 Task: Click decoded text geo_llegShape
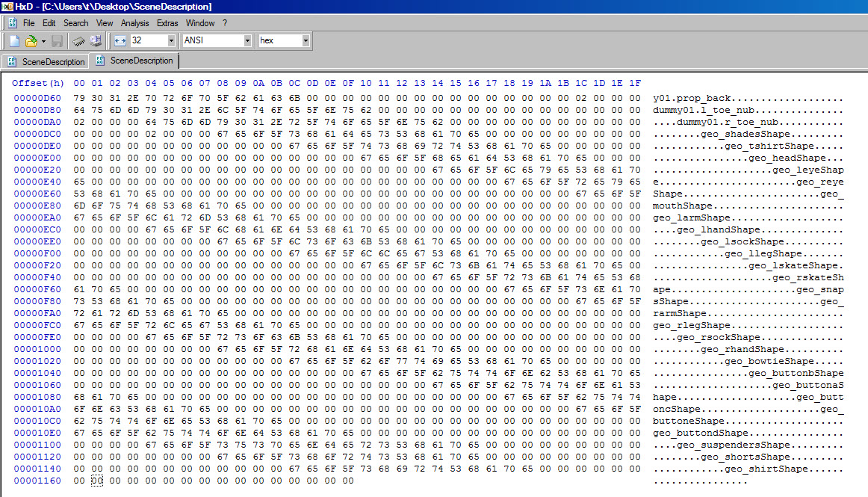click(x=763, y=254)
